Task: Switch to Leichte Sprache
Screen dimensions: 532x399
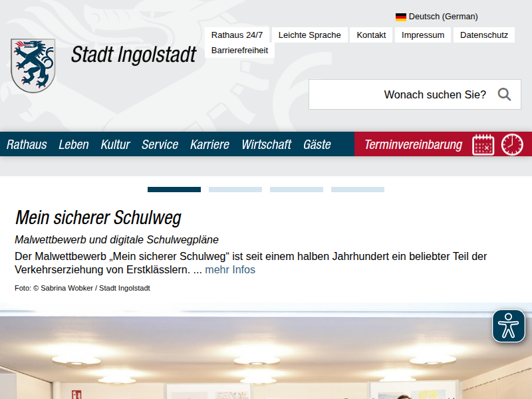Action: coord(309,35)
